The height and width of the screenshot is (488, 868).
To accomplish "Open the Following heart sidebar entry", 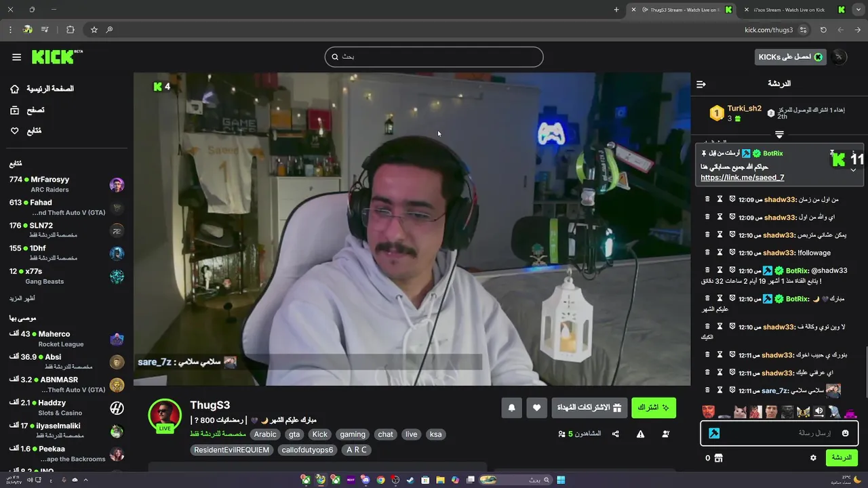I will [x=26, y=131].
